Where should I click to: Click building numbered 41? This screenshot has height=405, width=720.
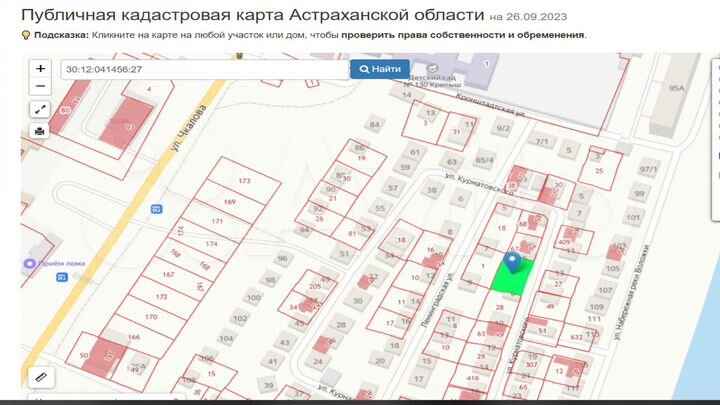coord(273,361)
